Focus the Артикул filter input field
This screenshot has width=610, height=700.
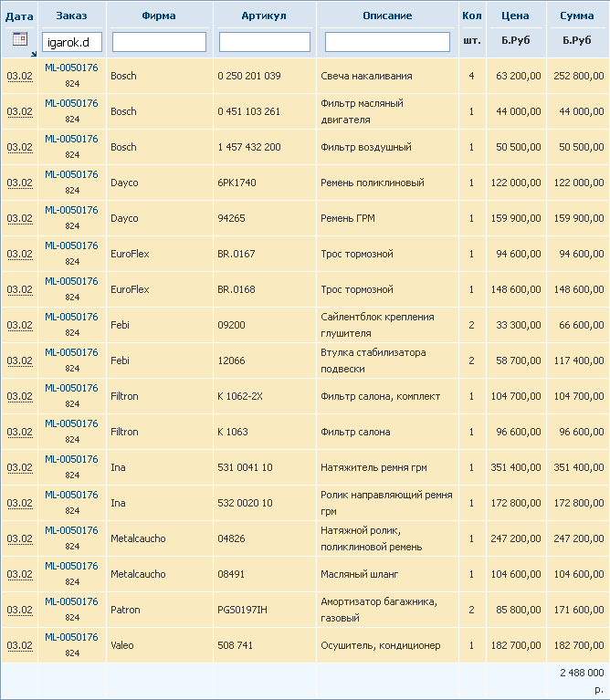point(264,42)
